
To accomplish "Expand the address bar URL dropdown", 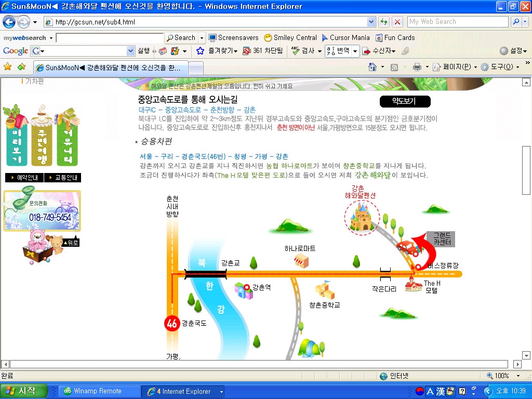I will pos(371,22).
